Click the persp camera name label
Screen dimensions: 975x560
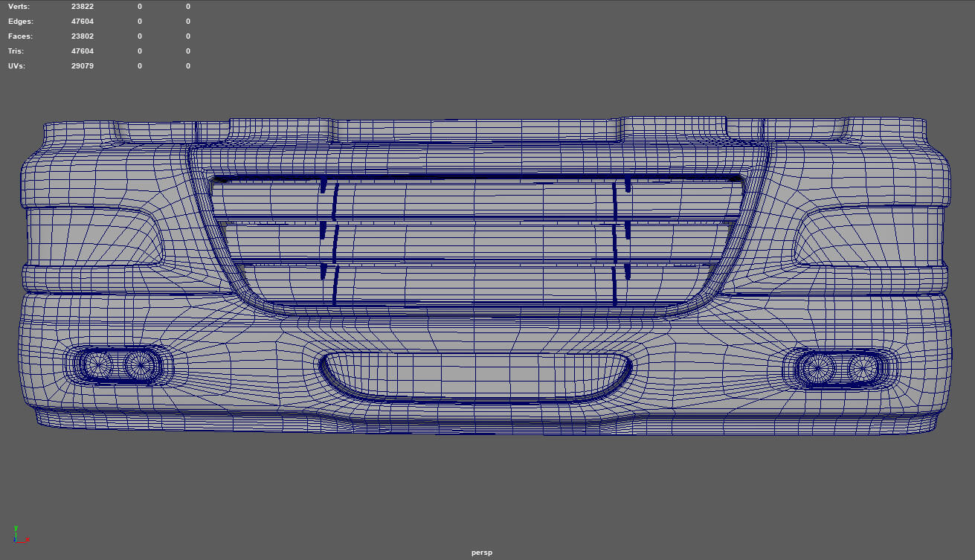[x=481, y=553]
